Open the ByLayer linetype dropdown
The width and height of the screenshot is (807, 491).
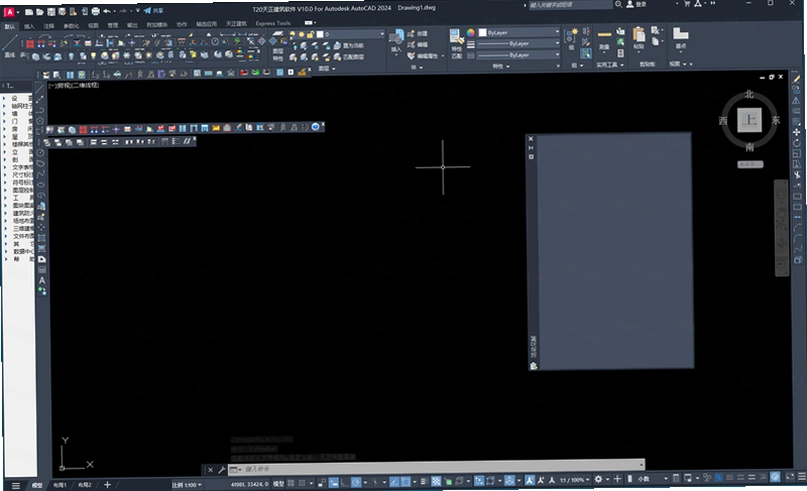[x=518, y=55]
